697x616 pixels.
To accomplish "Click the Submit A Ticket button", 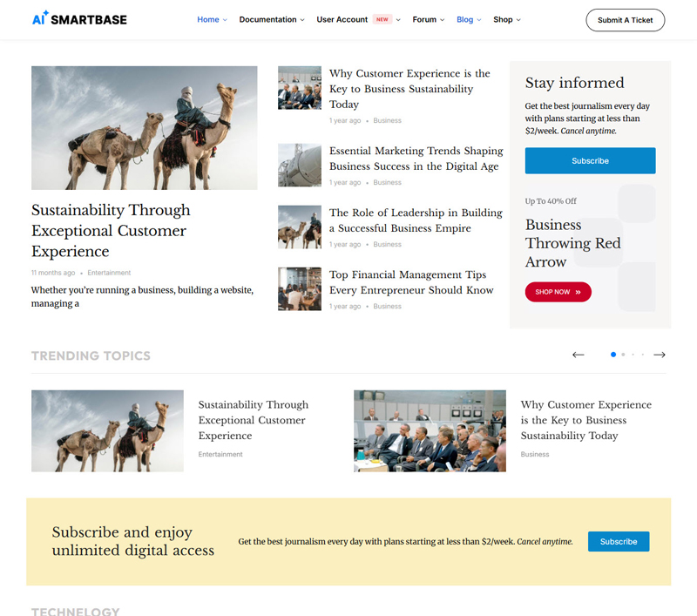I will point(625,20).
